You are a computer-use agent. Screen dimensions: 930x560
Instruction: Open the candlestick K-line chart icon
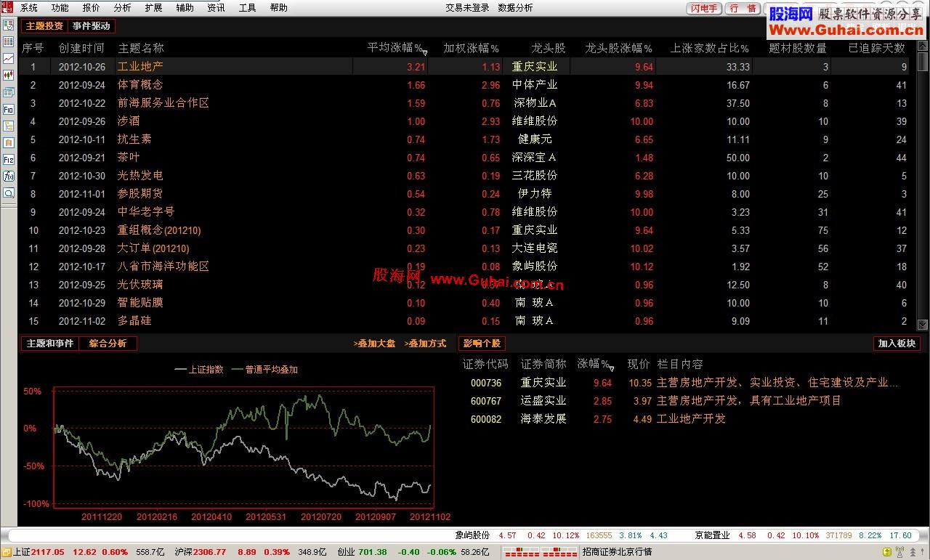click(x=9, y=76)
